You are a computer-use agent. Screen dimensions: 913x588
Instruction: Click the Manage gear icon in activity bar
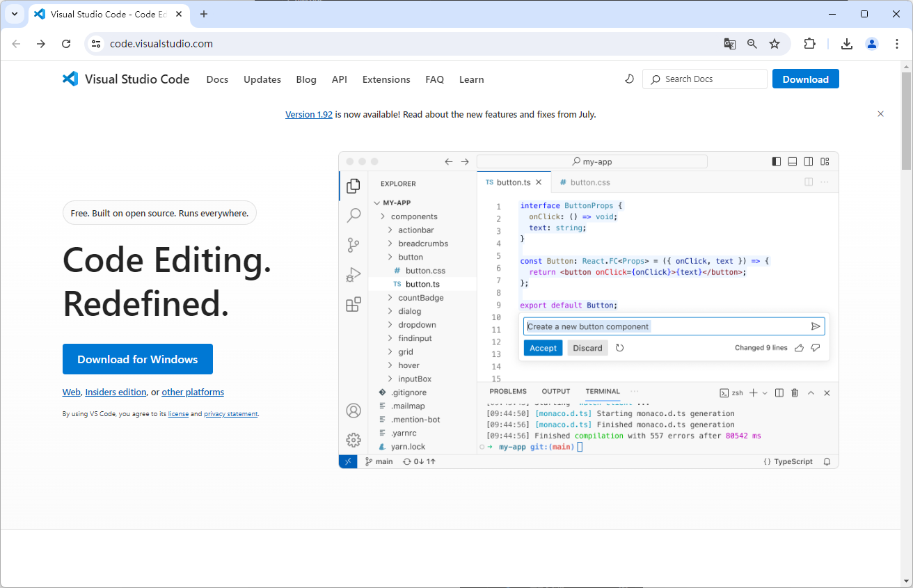pyautogui.click(x=354, y=440)
